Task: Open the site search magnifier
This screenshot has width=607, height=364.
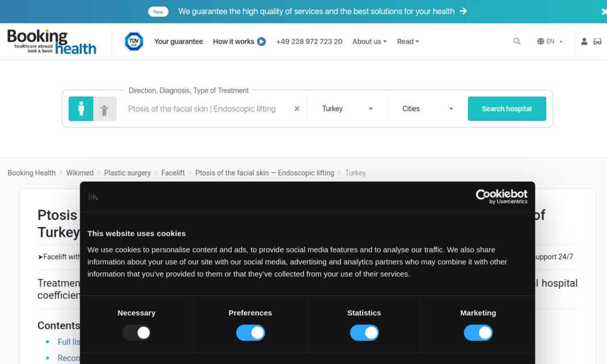Action: click(x=517, y=42)
